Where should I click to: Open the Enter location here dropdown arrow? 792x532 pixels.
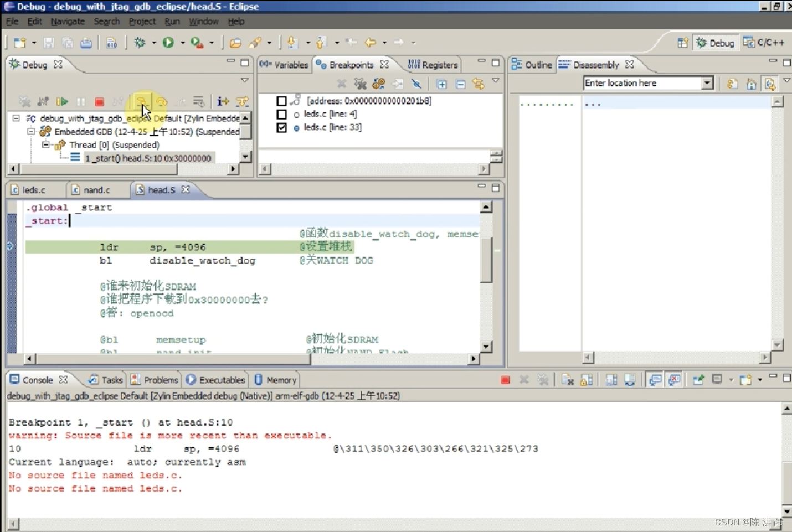[707, 83]
